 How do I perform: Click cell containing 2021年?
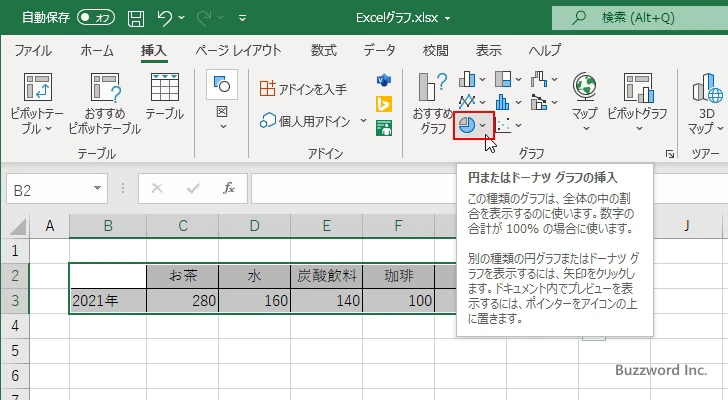(x=108, y=301)
